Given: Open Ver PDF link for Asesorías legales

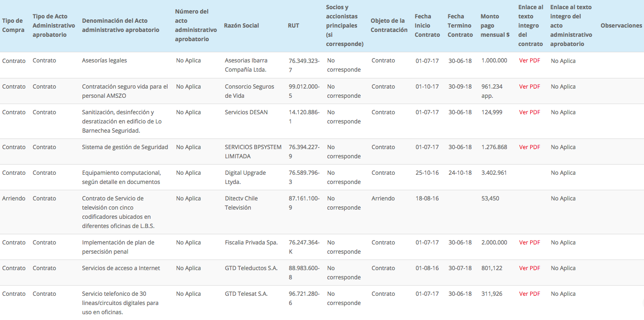Looking at the screenshot, I should point(529,61).
